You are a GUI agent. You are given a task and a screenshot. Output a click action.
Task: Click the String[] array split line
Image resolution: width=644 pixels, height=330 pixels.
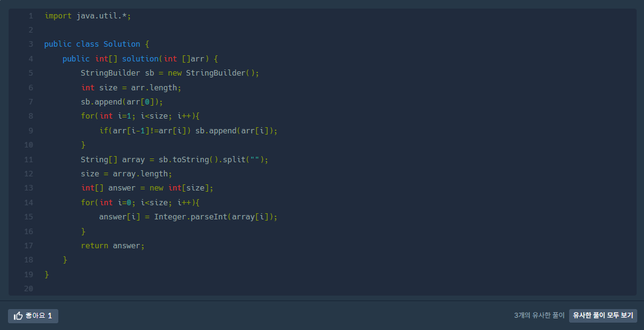click(174, 159)
